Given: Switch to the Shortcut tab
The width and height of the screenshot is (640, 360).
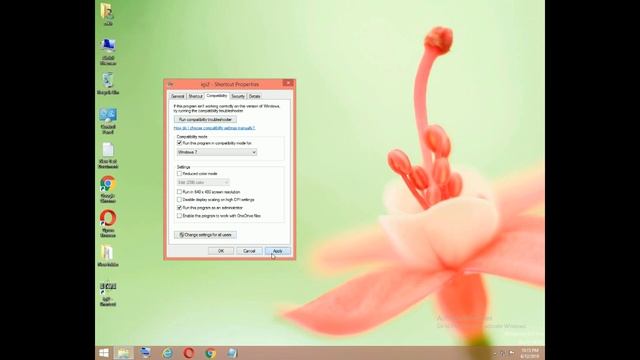Looking at the screenshot, I should tap(195, 96).
